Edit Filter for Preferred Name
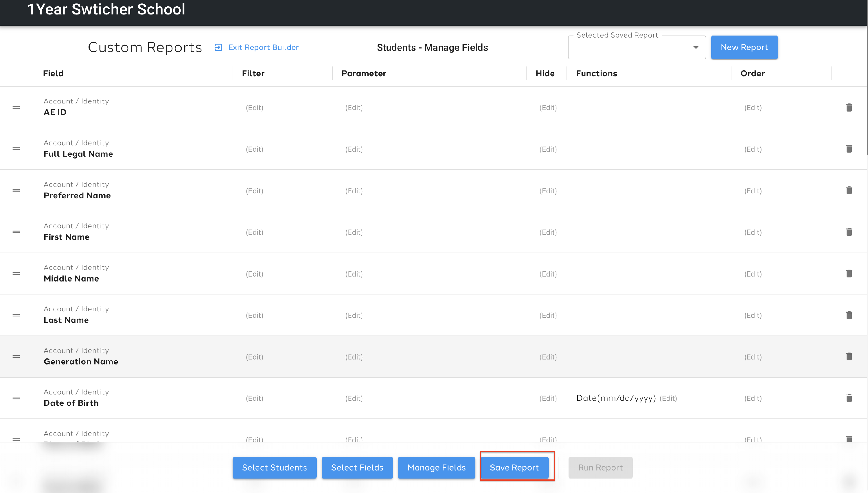The height and width of the screenshot is (493, 868). (x=254, y=191)
